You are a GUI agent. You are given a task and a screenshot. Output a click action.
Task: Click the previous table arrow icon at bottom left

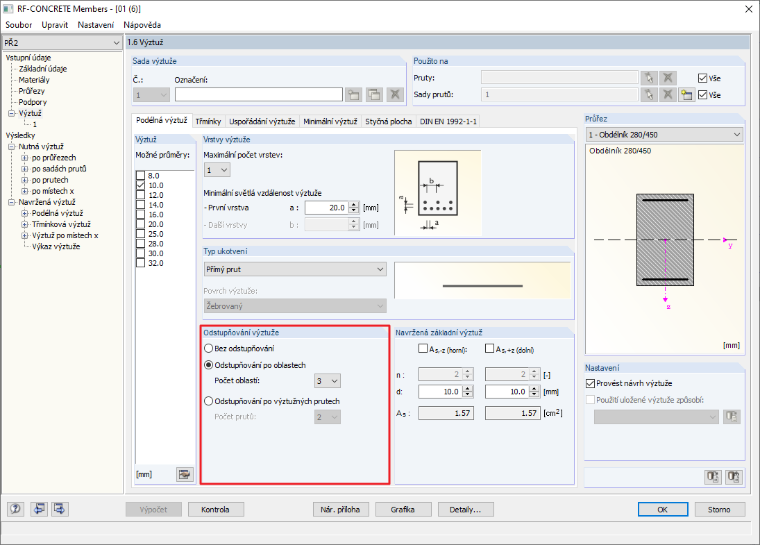coord(39,509)
